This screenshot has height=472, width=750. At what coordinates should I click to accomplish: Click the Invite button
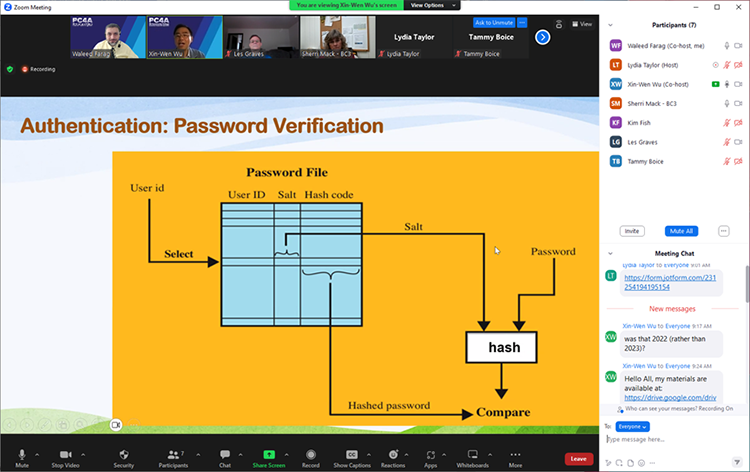pos(632,231)
